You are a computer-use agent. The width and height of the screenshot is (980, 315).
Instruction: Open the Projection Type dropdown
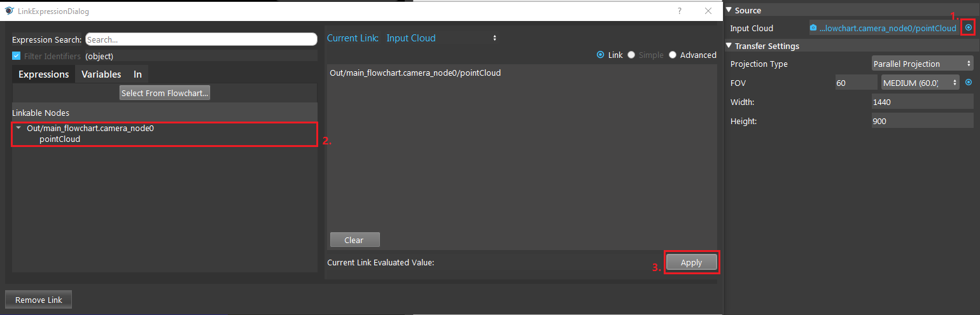click(923, 64)
